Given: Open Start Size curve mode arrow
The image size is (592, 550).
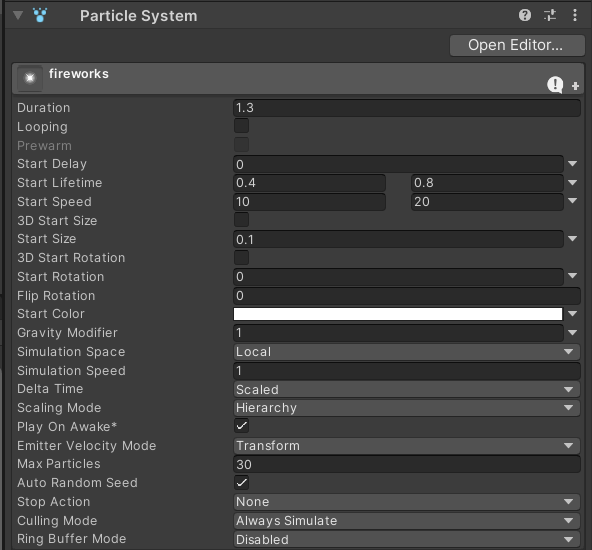Looking at the screenshot, I should pyautogui.click(x=572, y=239).
